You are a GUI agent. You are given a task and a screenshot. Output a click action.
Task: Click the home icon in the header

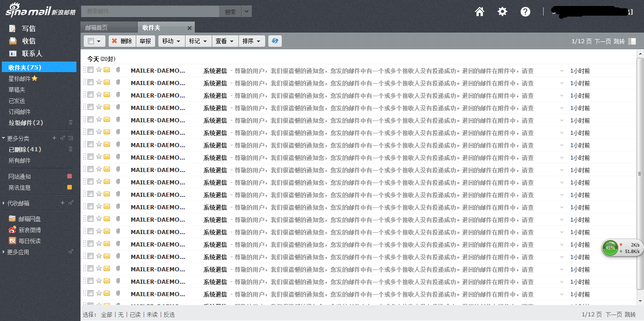(x=480, y=11)
